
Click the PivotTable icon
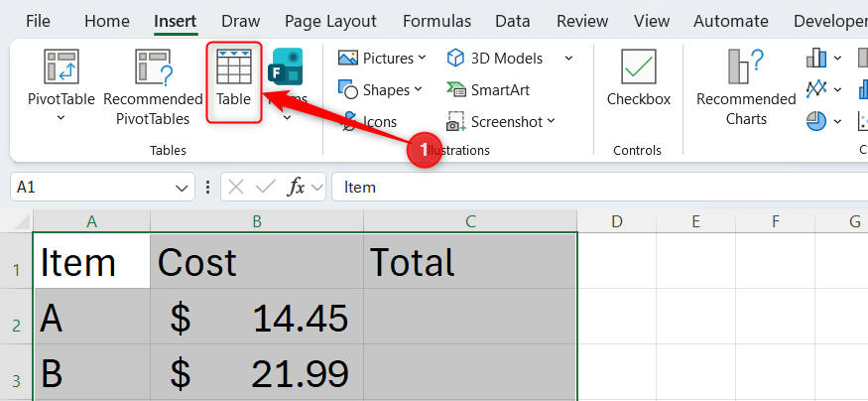pos(62,66)
